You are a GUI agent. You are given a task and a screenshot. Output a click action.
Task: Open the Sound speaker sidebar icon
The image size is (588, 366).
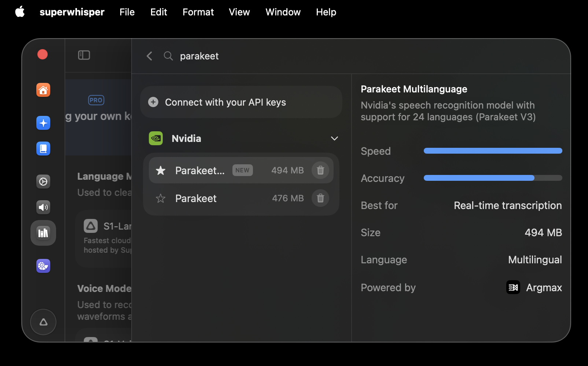[x=43, y=207]
